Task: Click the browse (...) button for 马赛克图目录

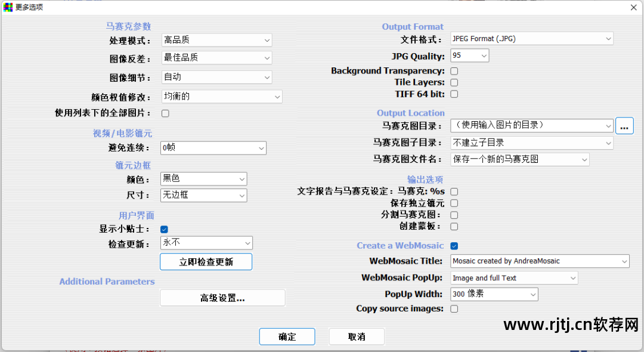Action: pyautogui.click(x=624, y=126)
